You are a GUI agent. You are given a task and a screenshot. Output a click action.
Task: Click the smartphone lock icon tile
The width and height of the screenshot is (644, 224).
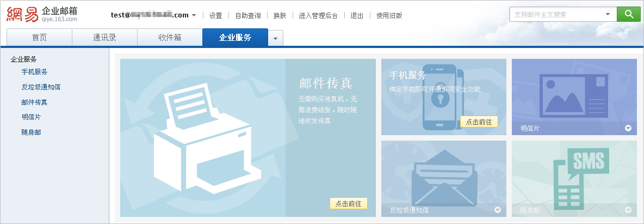(444, 97)
